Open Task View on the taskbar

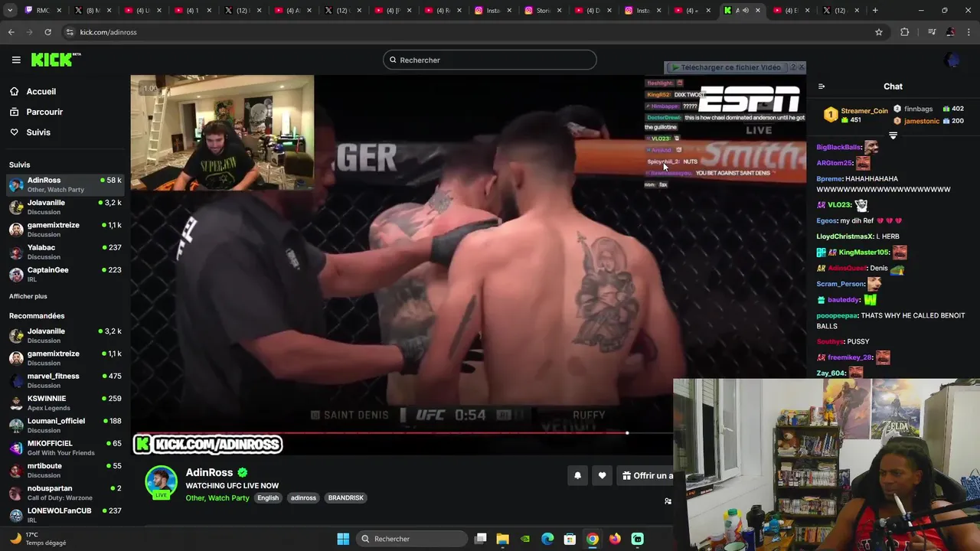tap(481, 539)
